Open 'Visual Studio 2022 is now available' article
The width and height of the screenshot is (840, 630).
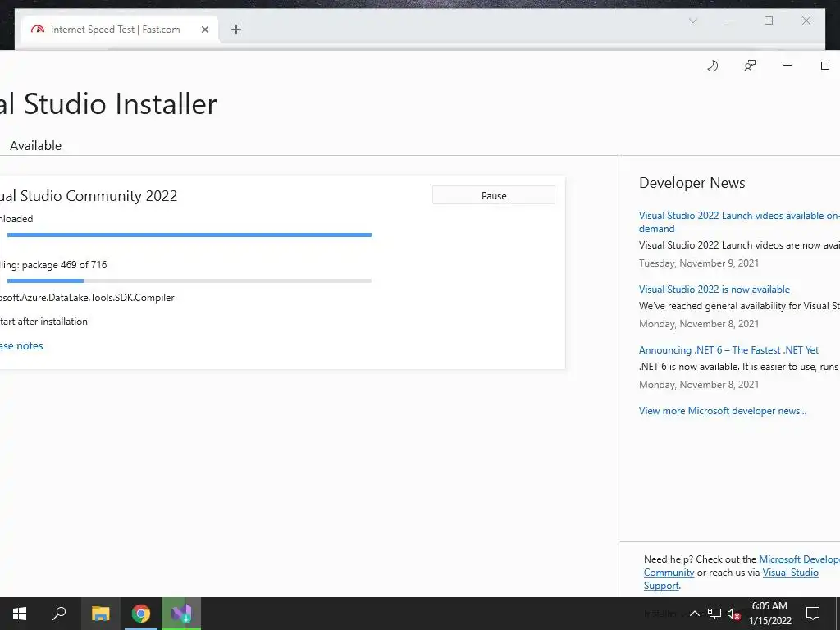[714, 290]
